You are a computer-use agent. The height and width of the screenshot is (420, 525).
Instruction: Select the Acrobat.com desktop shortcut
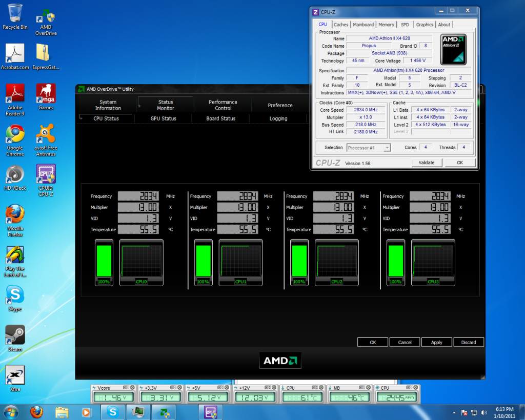point(15,57)
